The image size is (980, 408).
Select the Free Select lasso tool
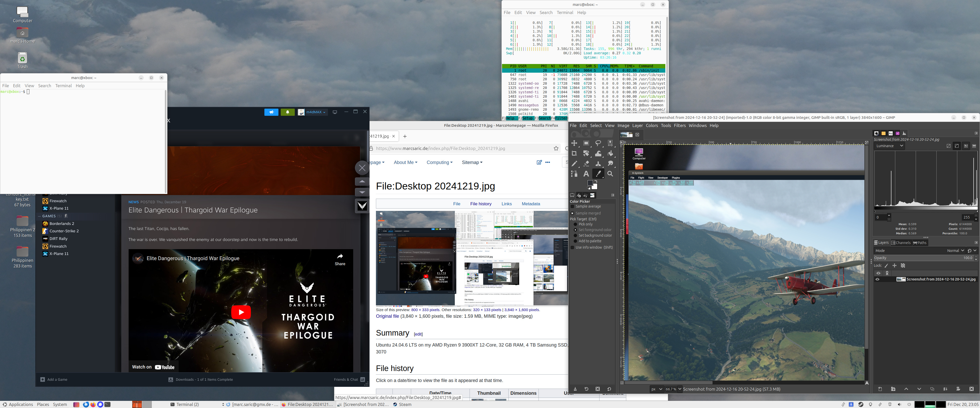pyautogui.click(x=598, y=143)
